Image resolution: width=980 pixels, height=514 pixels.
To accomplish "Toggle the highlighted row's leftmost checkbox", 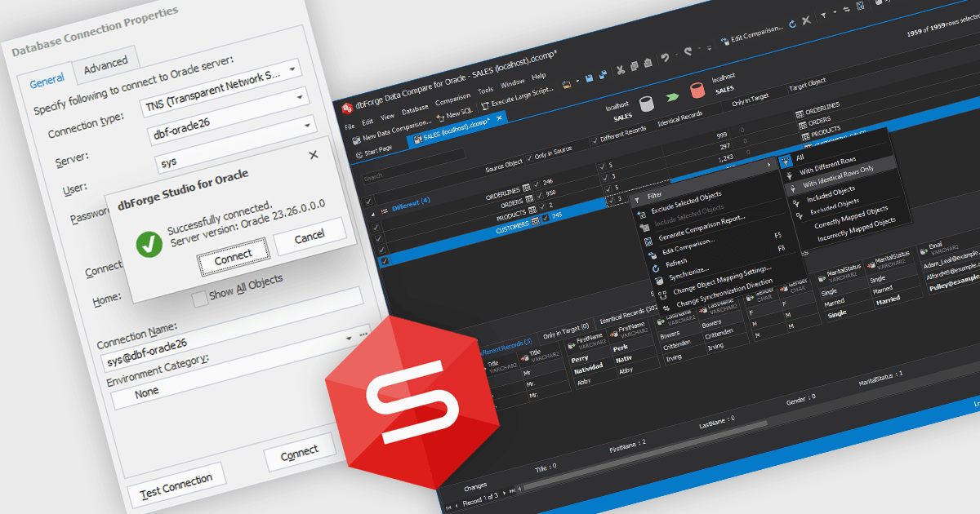I will [x=385, y=261].
